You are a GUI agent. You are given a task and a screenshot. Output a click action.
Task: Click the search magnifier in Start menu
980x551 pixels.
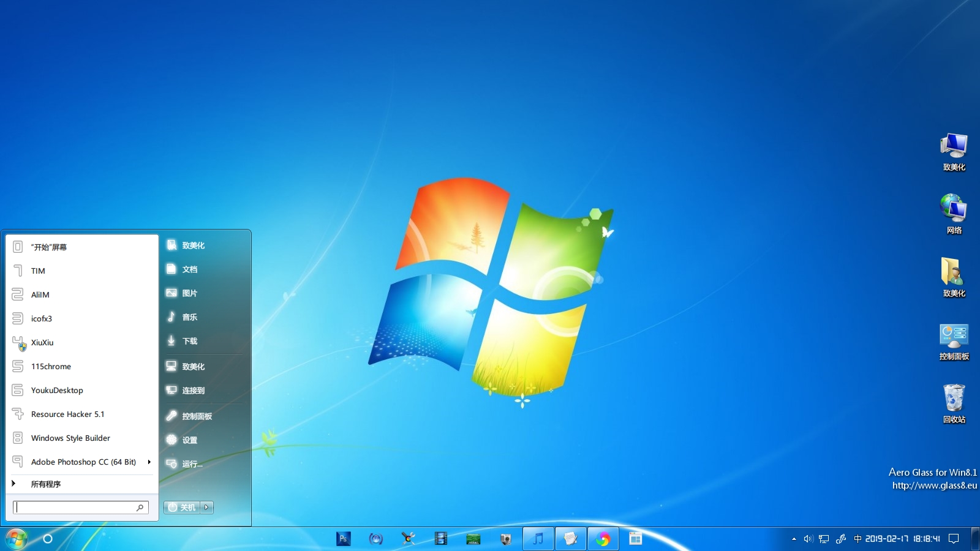[140, 508]
